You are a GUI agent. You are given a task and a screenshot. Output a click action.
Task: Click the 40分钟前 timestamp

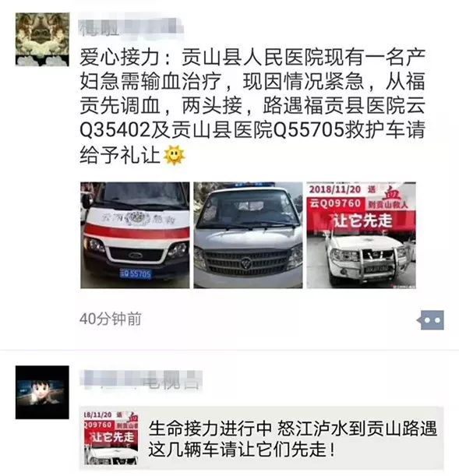point(111,319)
